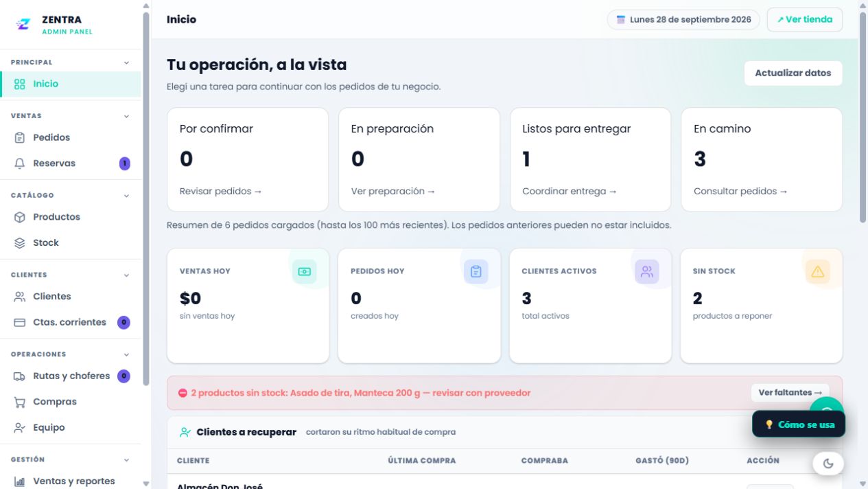Image resolution: width=868 pixels, height=489 pixels.
Task: Click the Sin stock warning triangle icon
Action: [x=817, y=271]
